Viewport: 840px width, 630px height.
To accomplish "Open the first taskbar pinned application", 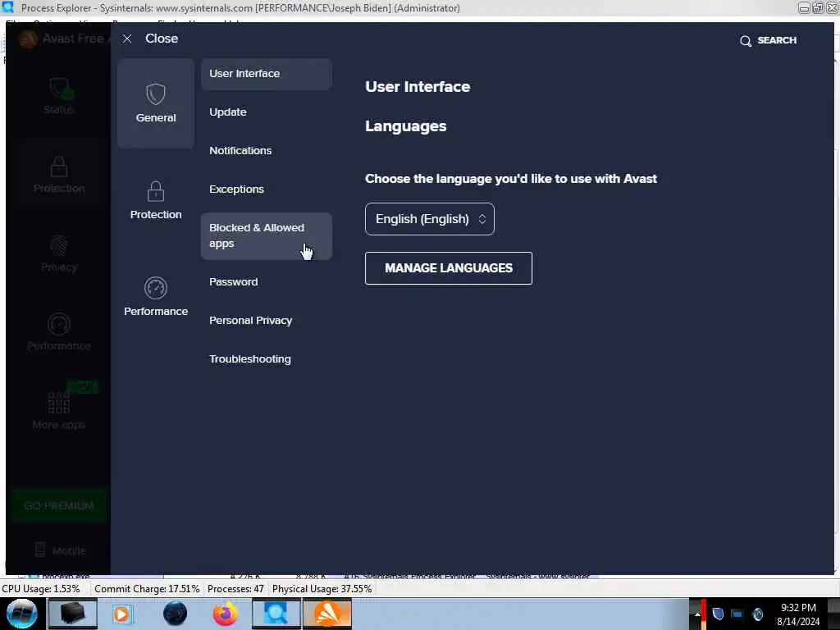I will (72, 614).
